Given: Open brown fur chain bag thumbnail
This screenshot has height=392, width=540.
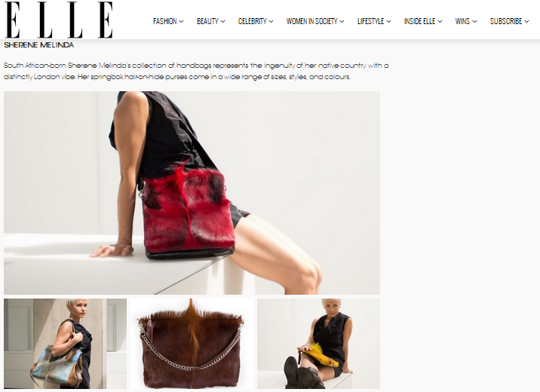Looking at the screenshot, I should tap(192, 344).
